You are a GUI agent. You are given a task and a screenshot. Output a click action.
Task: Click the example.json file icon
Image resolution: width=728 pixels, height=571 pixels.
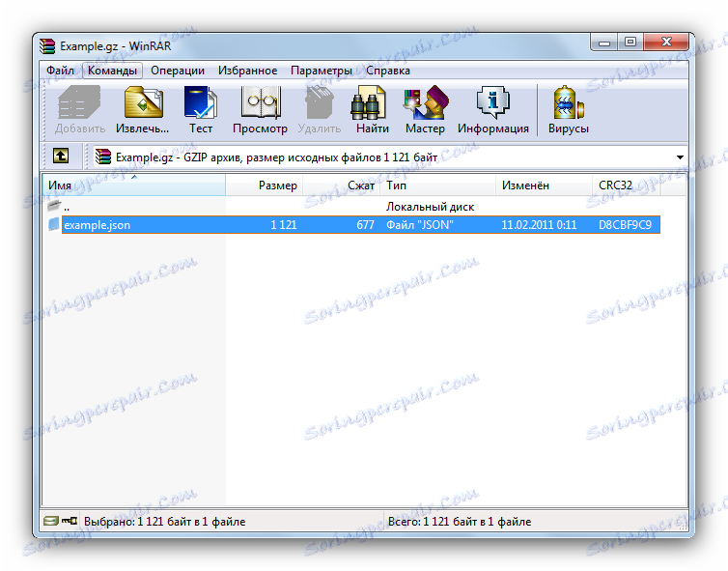54,224
